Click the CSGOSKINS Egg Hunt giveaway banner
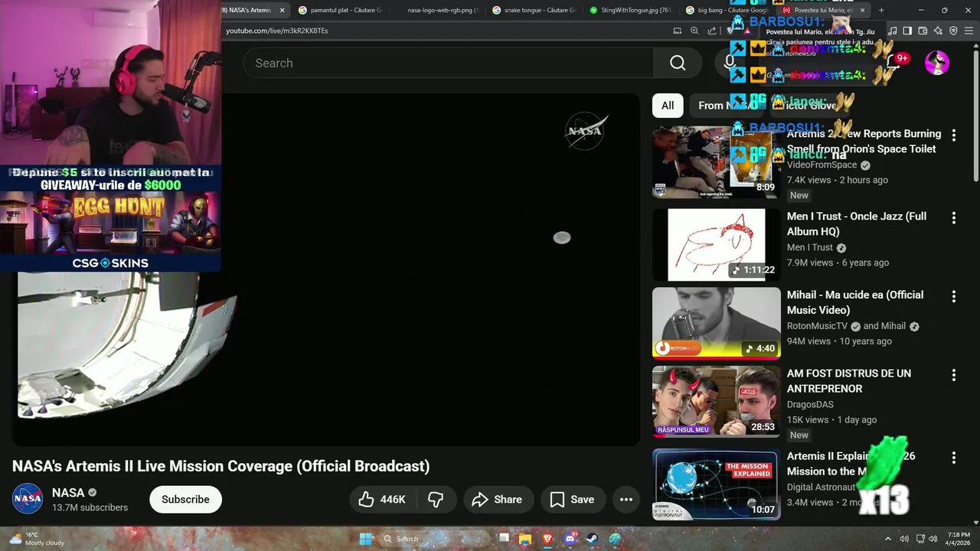980x551 pixels. click(x=111, y=219)
